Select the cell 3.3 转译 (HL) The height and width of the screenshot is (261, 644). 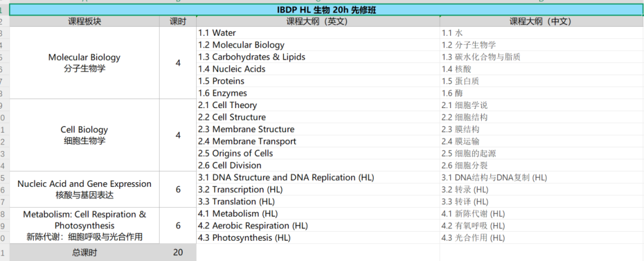[541, 201]
